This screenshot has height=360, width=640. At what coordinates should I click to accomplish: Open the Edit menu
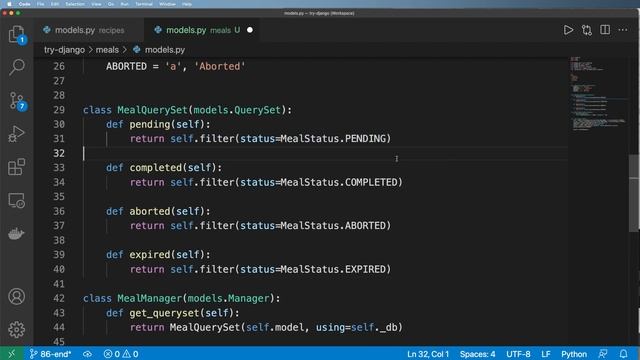[55, 4]
